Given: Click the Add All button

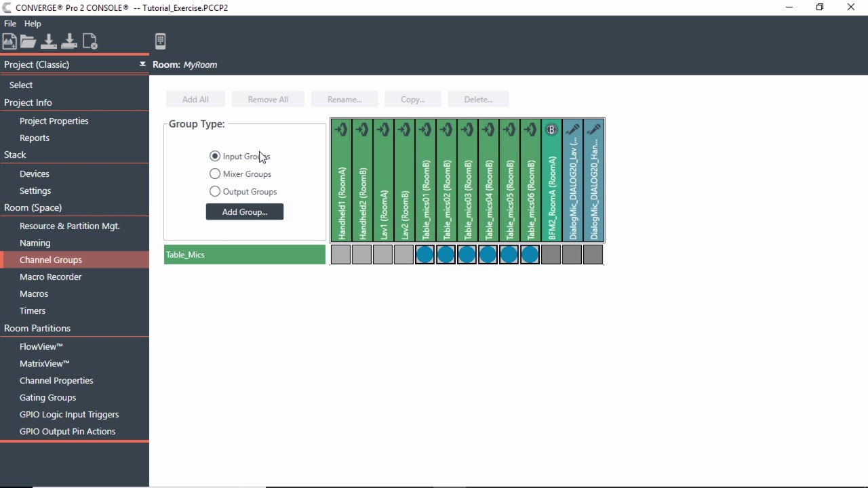Looking at the screenshot, I should [x=195, y=99].
